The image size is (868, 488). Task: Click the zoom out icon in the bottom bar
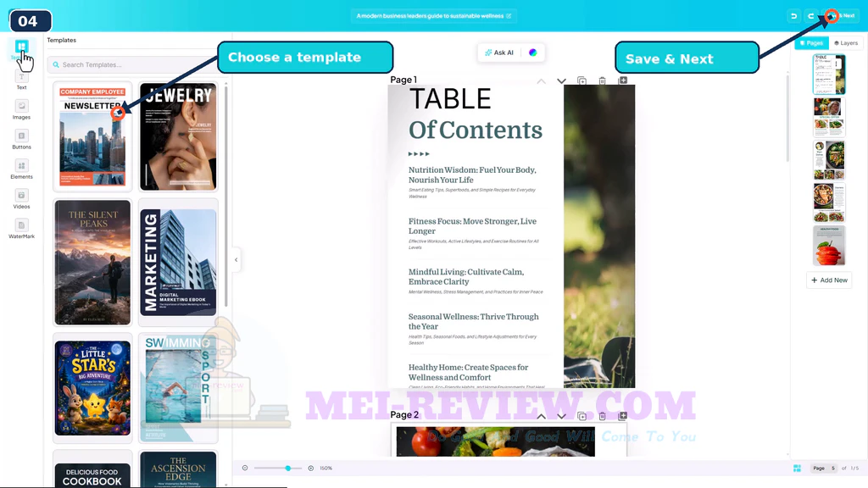[245, 468]
